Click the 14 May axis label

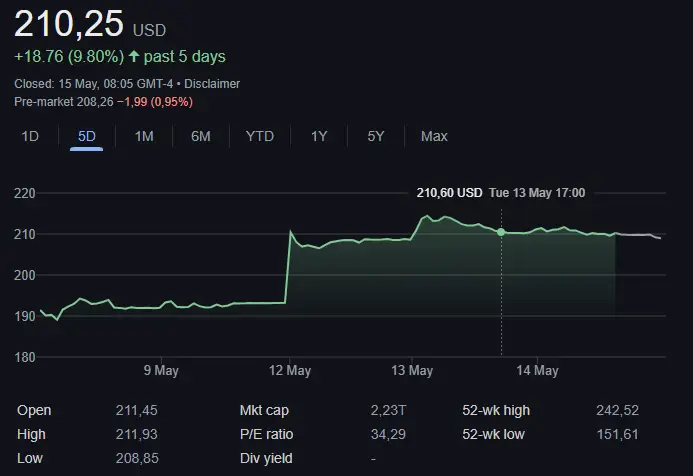[537, 370]
